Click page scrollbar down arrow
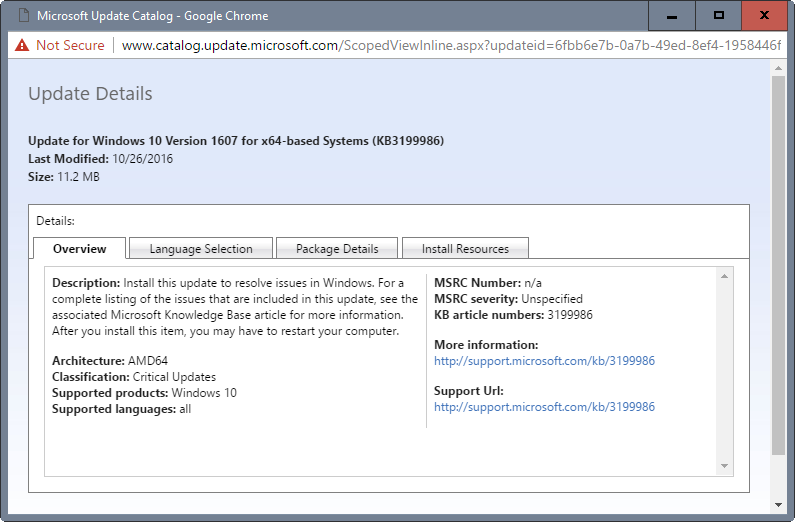The width and height of the screenshot is (795, 522). [778, 505]
